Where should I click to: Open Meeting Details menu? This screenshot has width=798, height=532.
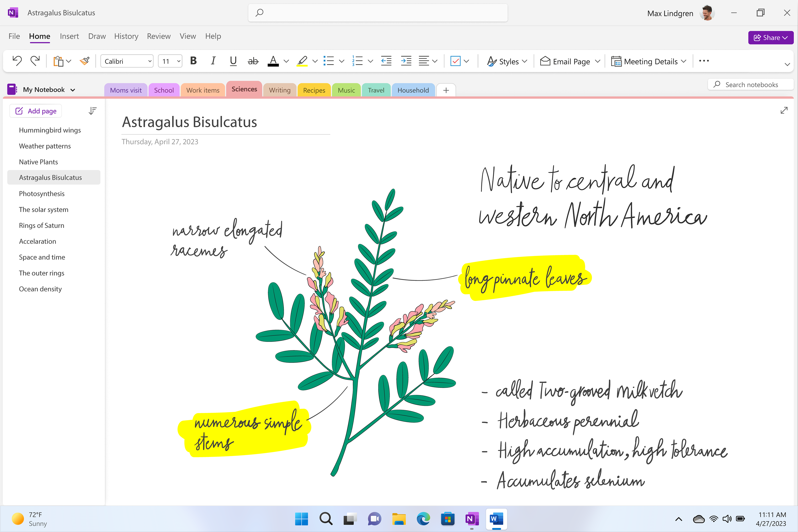pos(648,62)
